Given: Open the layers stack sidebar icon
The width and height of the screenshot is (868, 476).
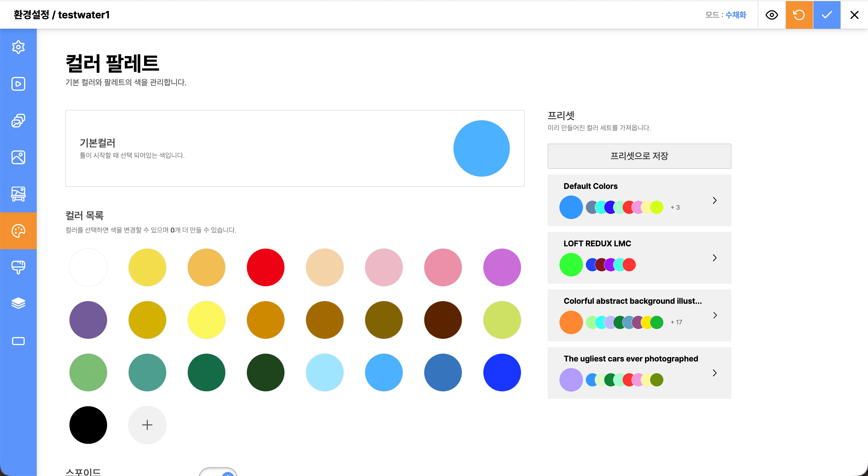Looking at the screenshot, I should [x=18, y=303].
